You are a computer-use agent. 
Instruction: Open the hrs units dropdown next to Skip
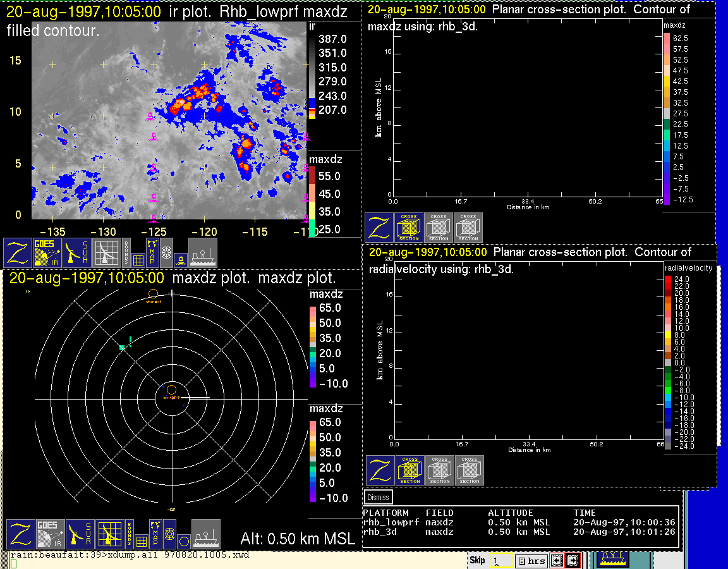(x=530, y=561)
